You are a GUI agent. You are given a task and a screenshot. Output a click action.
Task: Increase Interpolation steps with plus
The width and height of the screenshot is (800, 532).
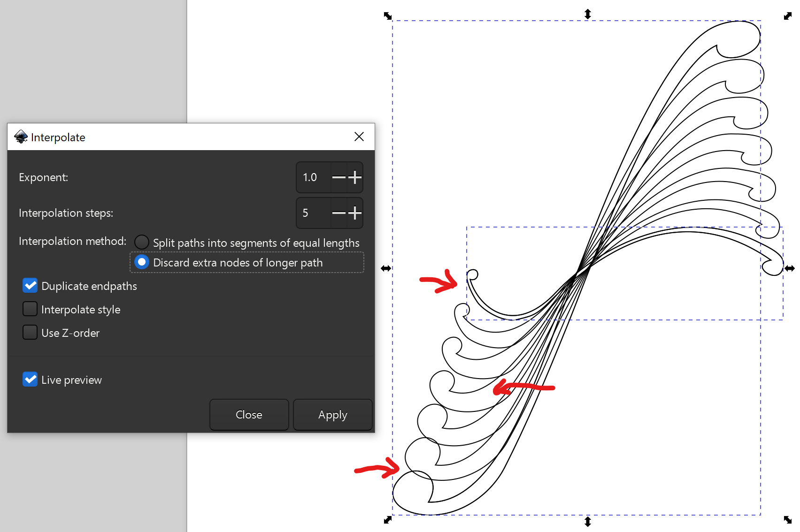pos(355,213)
